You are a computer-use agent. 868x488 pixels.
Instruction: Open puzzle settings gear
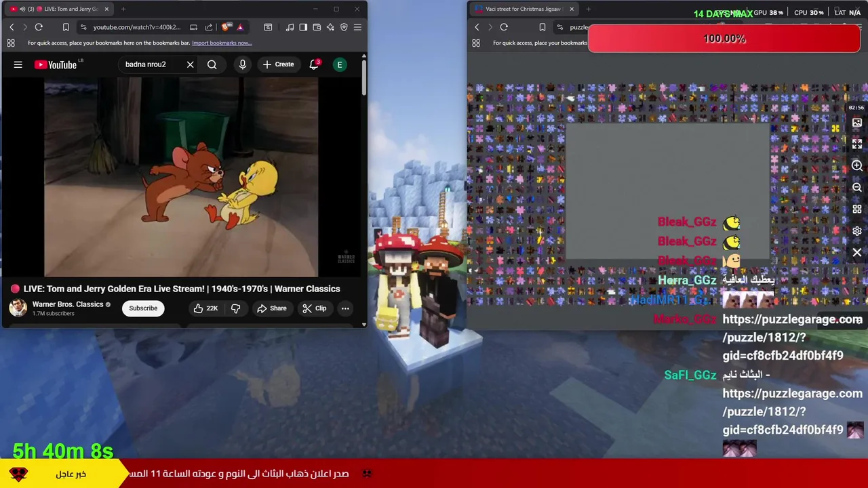[857, 231]
